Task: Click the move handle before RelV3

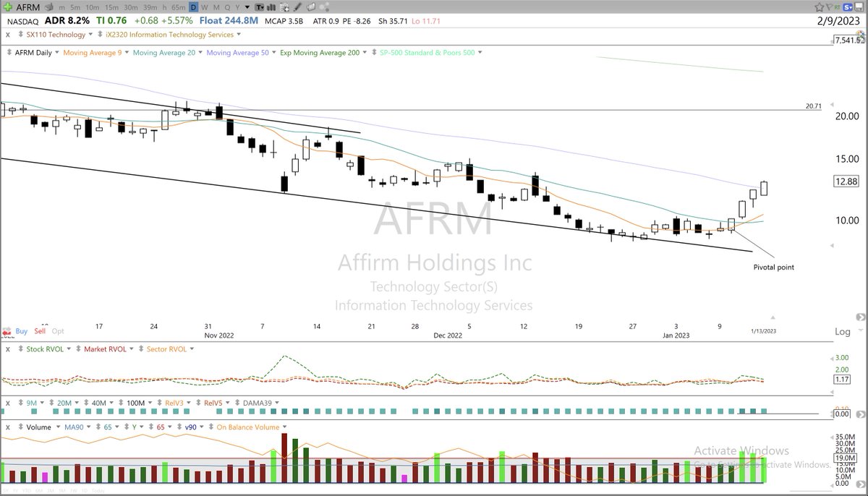Action: tap(159, 403)
